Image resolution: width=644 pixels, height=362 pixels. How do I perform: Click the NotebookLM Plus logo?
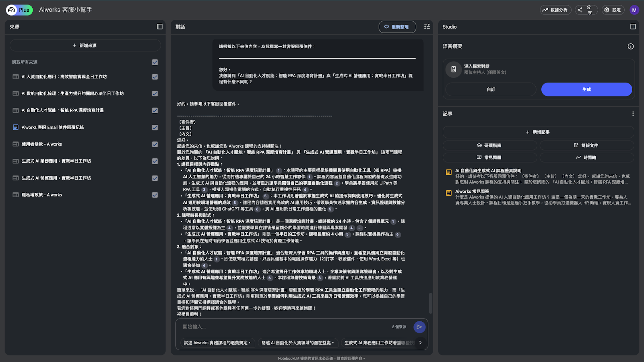click(x=19, y=10)
